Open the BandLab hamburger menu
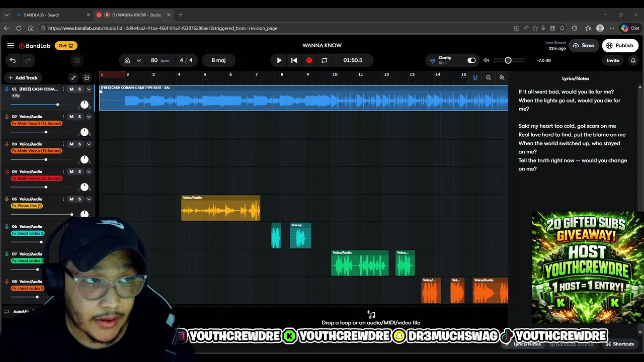 coord(11,45)
